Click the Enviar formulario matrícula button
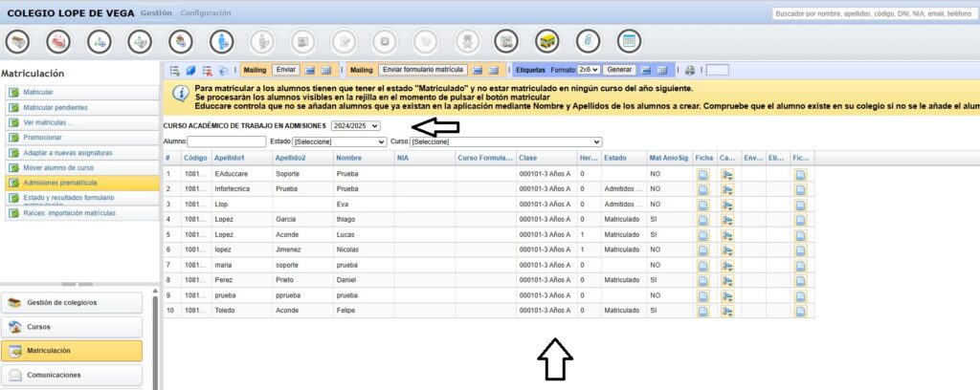 [422, 70]
